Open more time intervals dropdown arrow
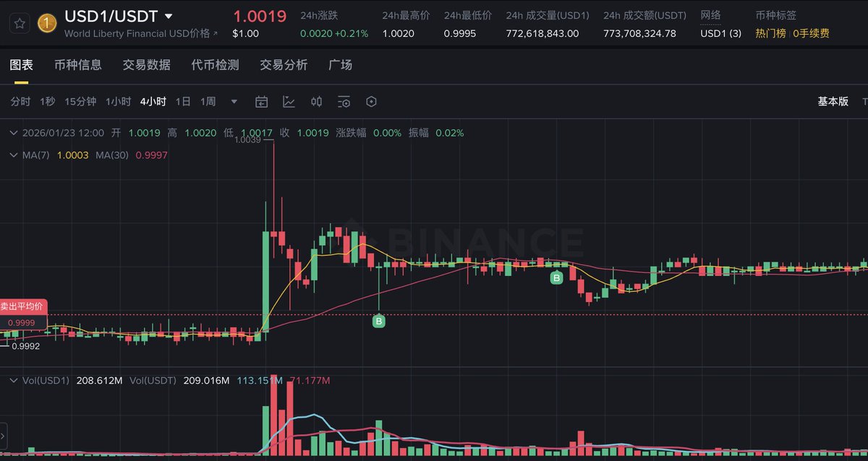The width and height of the screenshot is (868, 461). point(234,102)
